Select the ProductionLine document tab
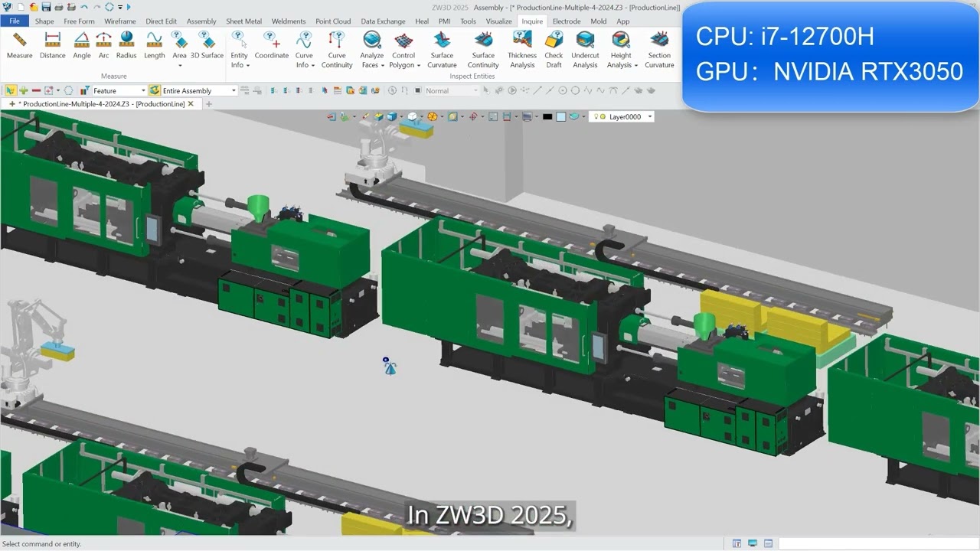The image size is (980, 551). click(103, 104)
